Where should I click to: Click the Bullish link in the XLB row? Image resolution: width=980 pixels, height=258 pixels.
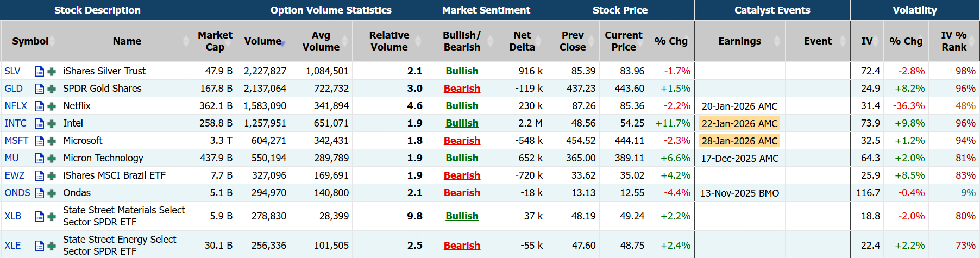pyautogui.click(x=462, y=216)
